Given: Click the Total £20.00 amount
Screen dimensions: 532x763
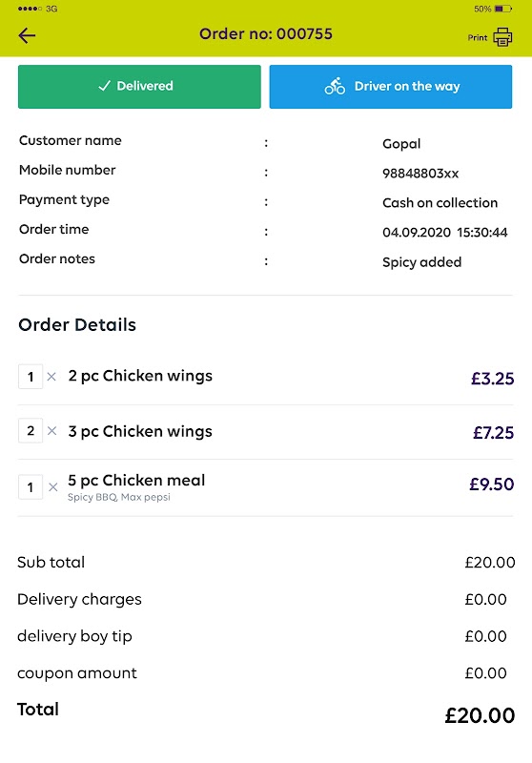Looking at the screenshot, I should 480,715.
